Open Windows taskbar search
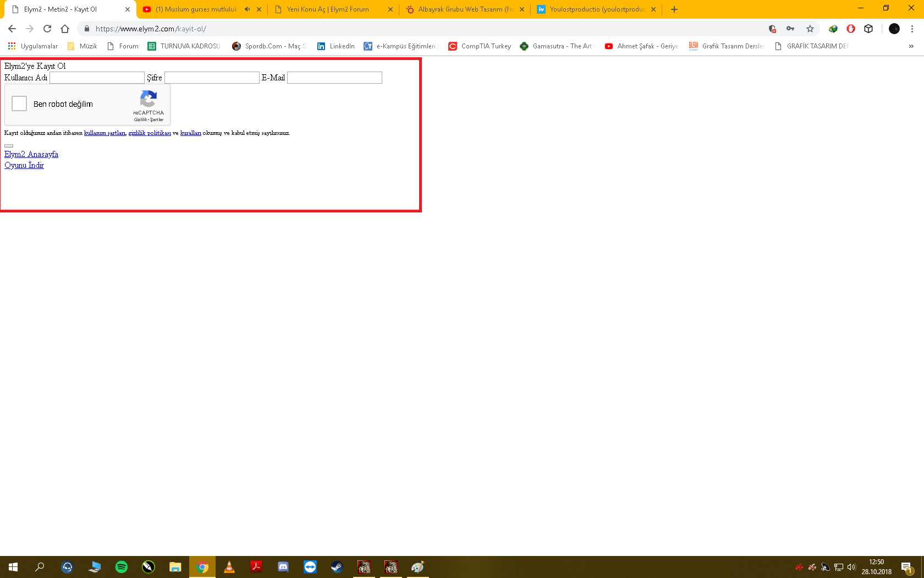The width and height of the screenshot is (924, 578). coord(40,567)
